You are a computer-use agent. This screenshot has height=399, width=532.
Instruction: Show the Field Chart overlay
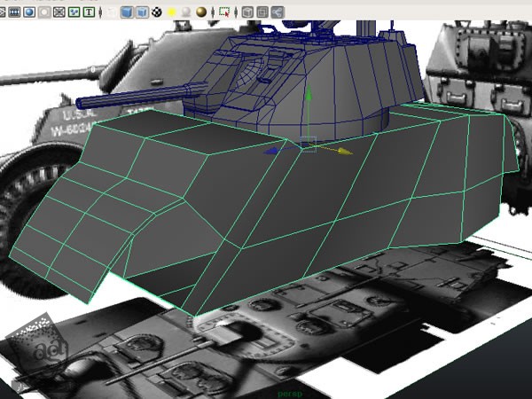(59, 12)
